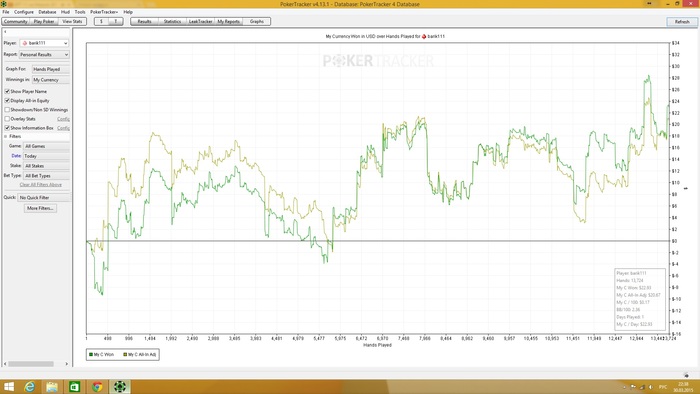Select the $ cash games button
Screen dimensions: 700x394
click(101, 21)
